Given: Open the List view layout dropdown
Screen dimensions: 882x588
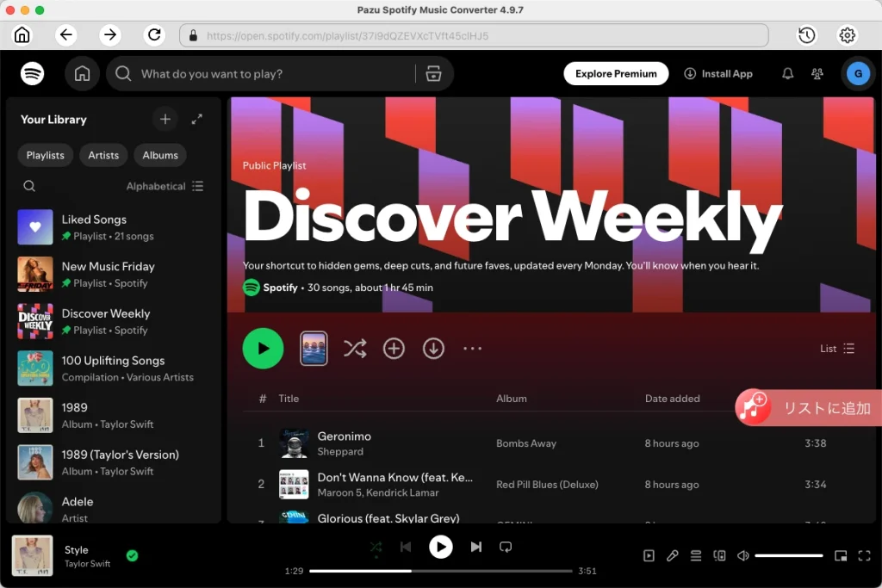Looking at the screenshot, I should click(835, 348).
